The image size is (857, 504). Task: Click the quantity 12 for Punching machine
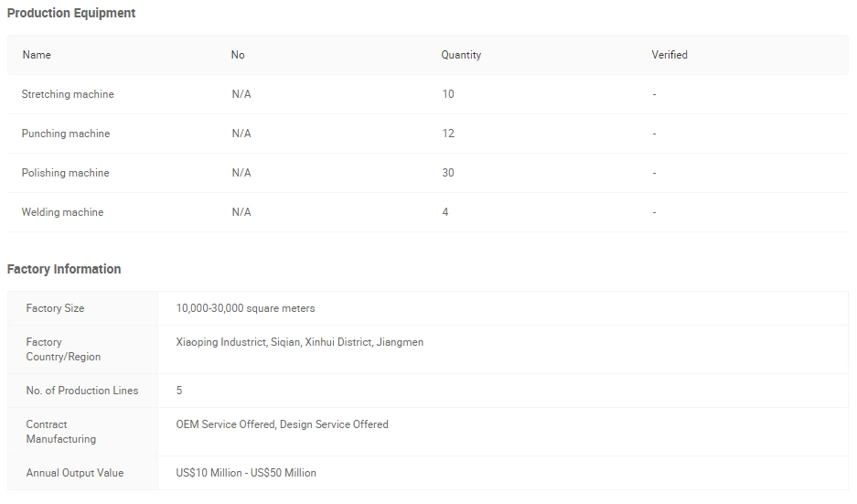click(448, 134)
